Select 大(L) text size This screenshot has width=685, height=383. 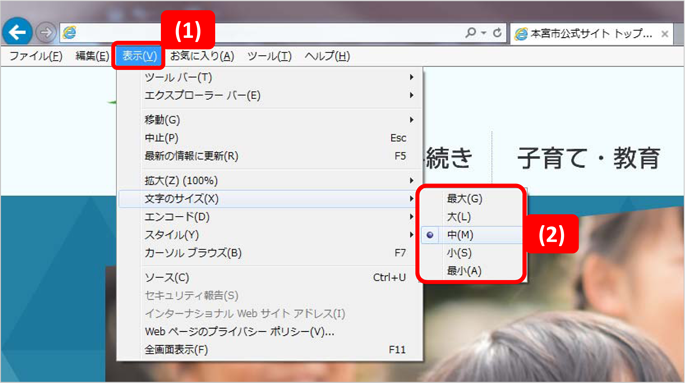point(471,217)
